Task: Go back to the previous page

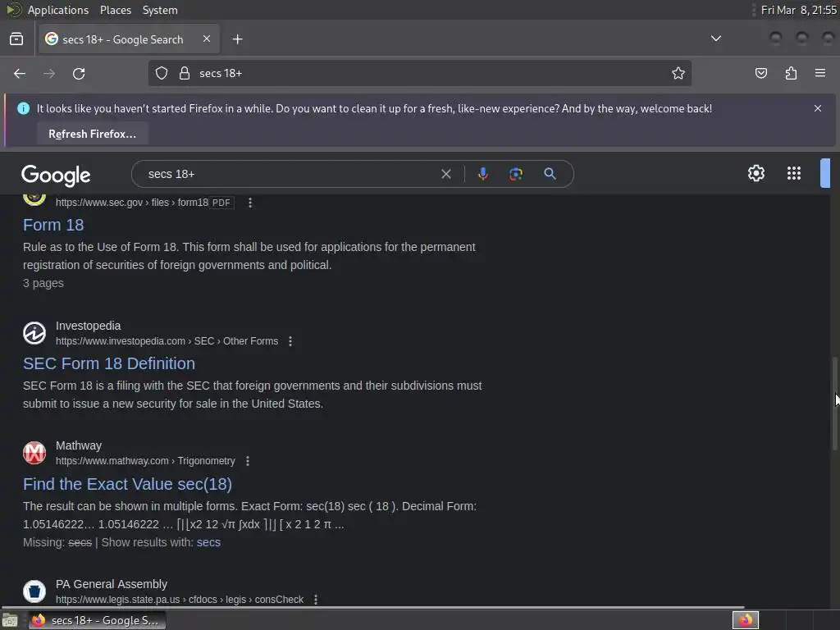Action: pos(20,73)
